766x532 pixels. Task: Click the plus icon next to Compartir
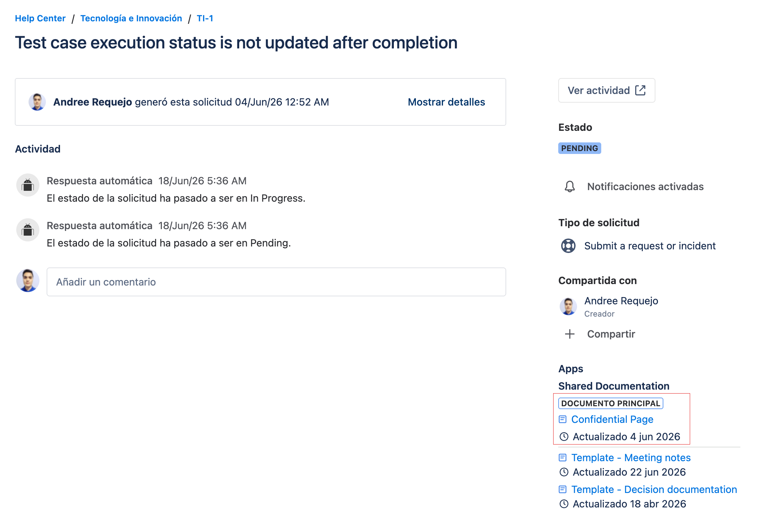point(570,334)
